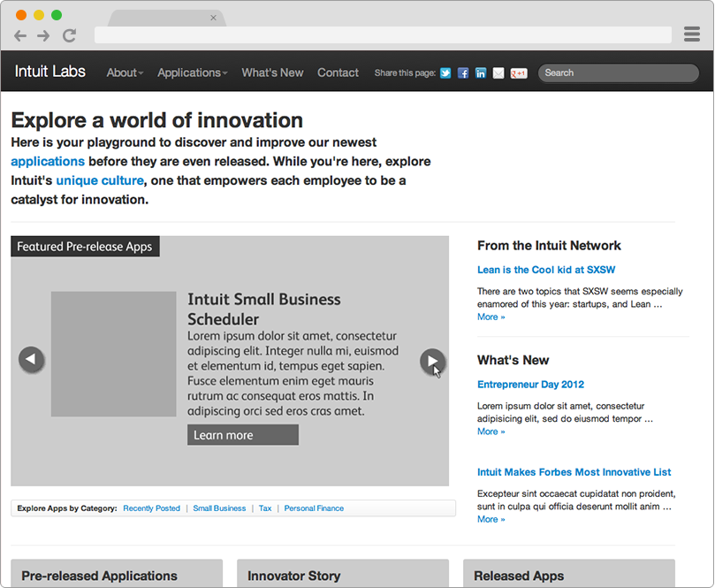Click More under the Forbes article

tap(491, 519)
